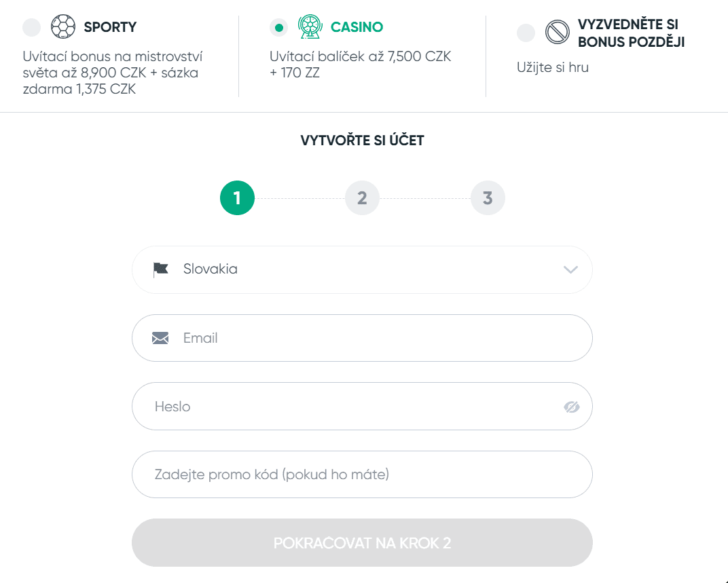Click the envelope icon in Email field

160,338
